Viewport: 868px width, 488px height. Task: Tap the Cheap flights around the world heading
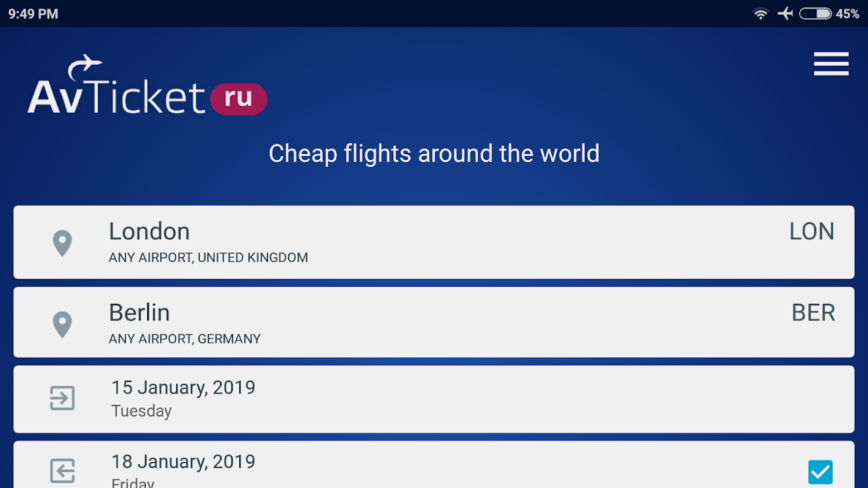[434, 154]
